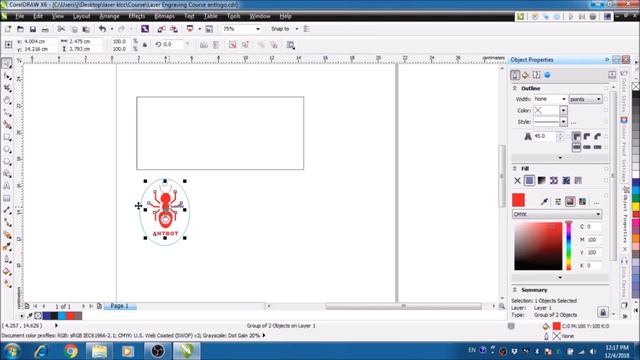Select the Page 1 tab
This screenshot has width=640, height=360.
pos(120,306)
